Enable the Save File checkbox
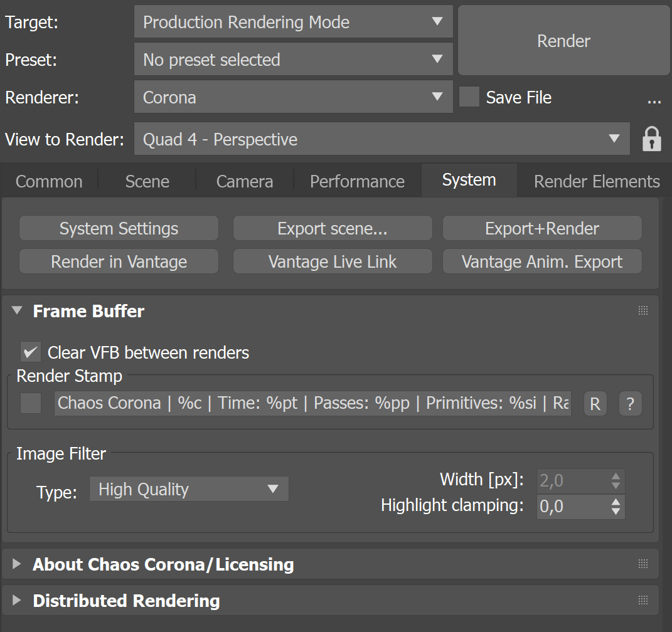The width and height of the screenshot is (672, 632). pos(469,97)
